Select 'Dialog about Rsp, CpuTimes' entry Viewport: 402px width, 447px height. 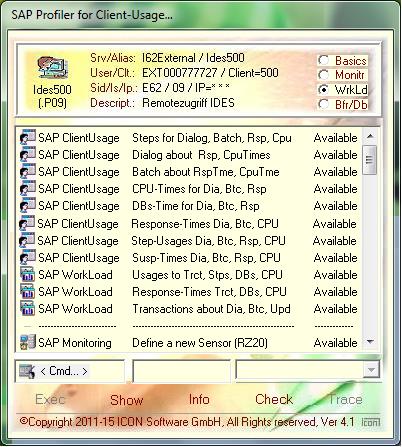[201, 155]
